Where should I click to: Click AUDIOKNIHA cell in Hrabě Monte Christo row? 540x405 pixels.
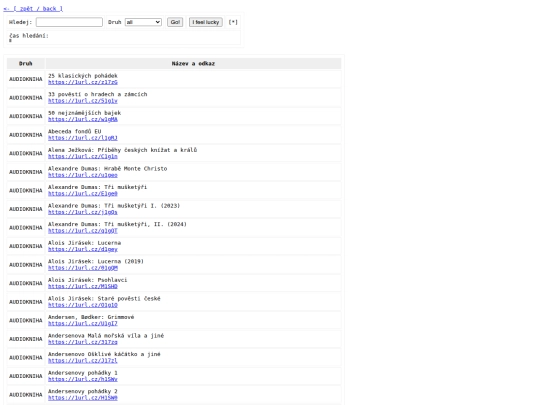click(25, 172)
